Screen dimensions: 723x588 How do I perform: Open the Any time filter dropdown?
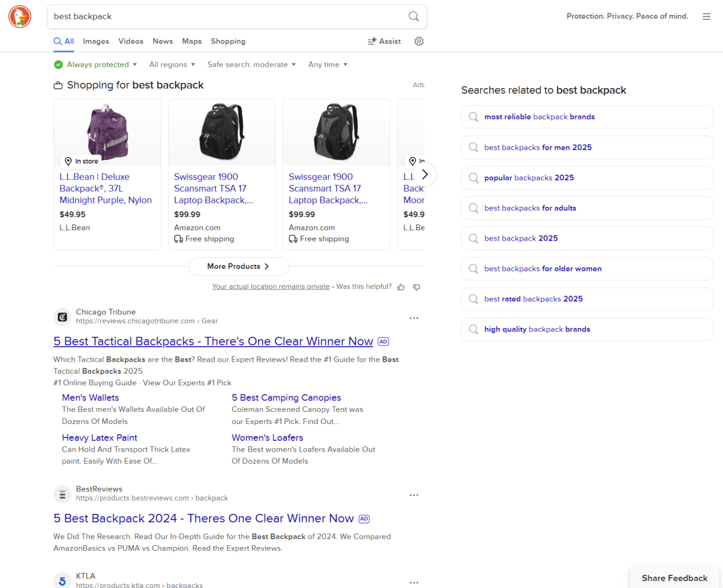pos(327,64)
